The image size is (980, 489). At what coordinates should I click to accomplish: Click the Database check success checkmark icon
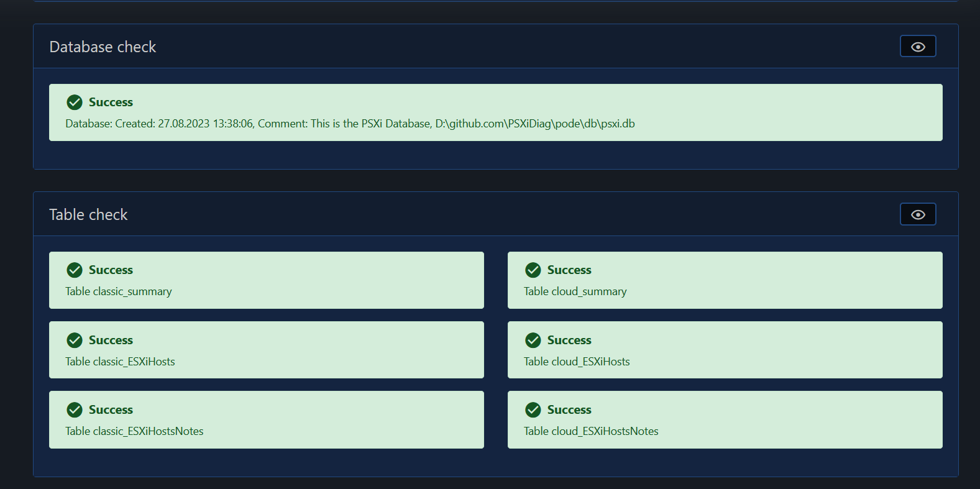pyautogui.click(x=75, y=102)
